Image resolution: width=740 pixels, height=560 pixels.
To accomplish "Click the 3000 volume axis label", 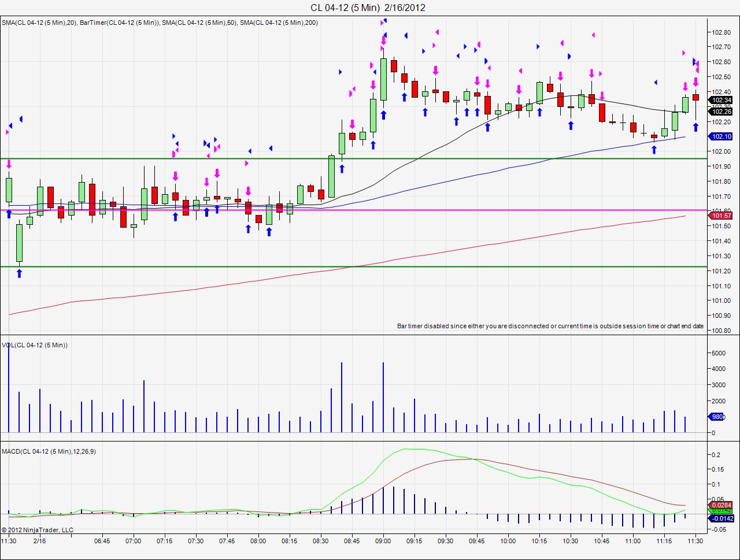I will 718,385.
